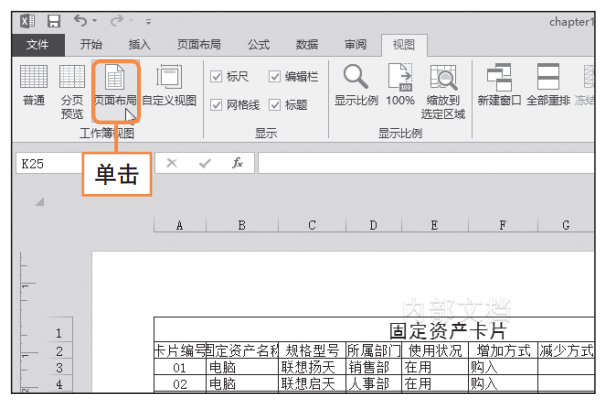Switch to 普通 view

pyautogui.click(x=34, y=86)
